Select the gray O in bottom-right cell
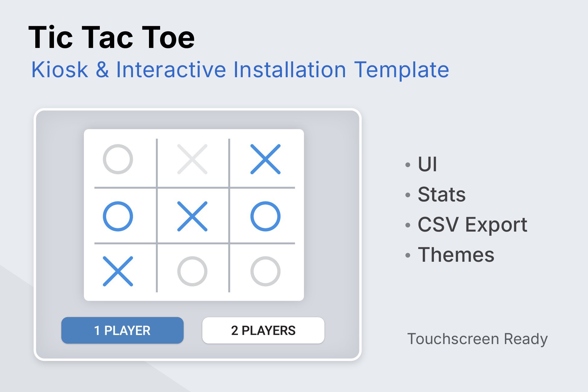 266,271
